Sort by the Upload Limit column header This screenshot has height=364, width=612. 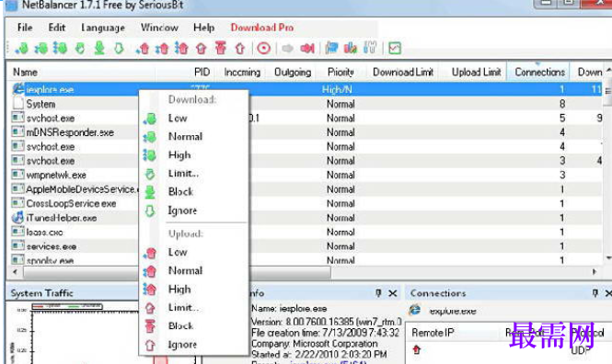tap(476, 72)
